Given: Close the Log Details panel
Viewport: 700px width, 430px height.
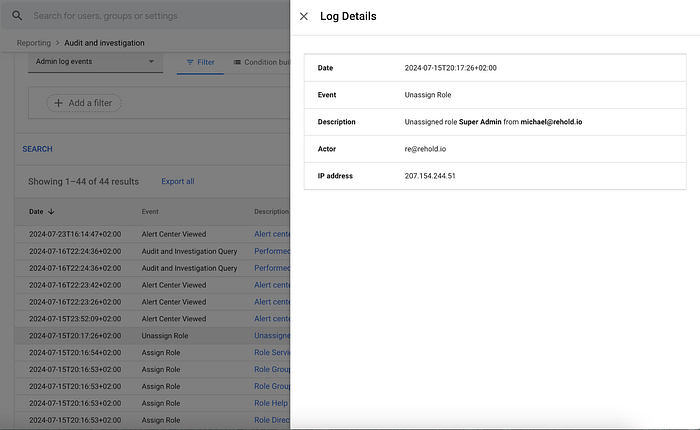Looking at the screenshot, I should point(304,17).
